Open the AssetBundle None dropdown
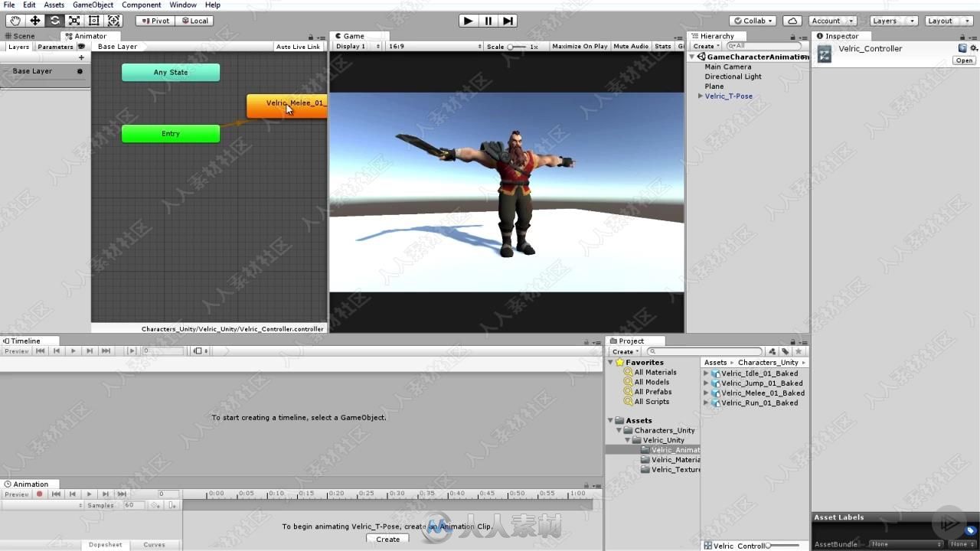980x551 pixels. tap(906, 544)
